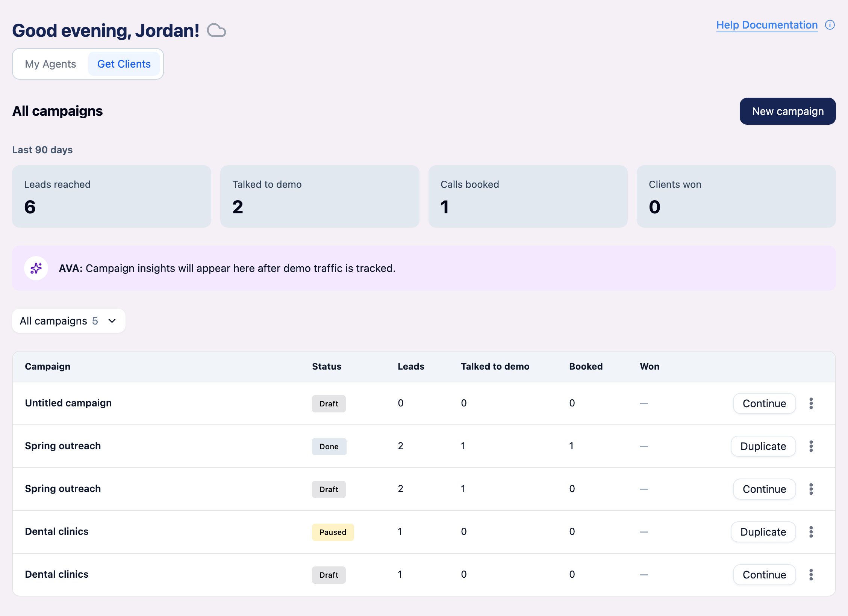The width and height of the screenshot is (848, 616).
Task: Open the three-dot menu for the Done Spring outreach
Action: pyautogui.click(x=811, y=446)
